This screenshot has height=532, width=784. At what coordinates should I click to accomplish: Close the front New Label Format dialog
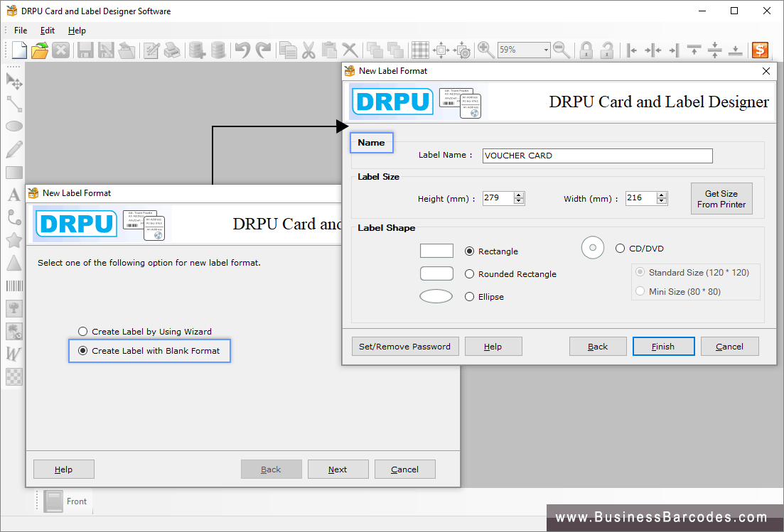[766, 71]
